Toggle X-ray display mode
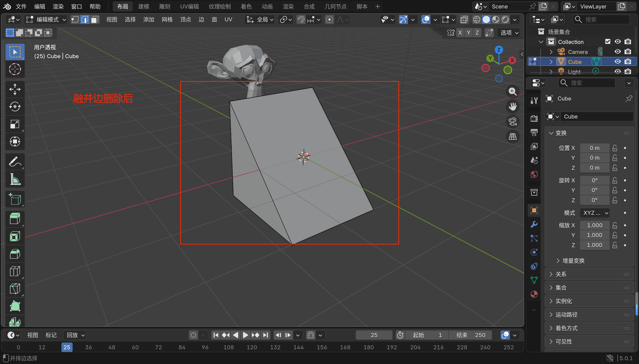 (464, 19)
